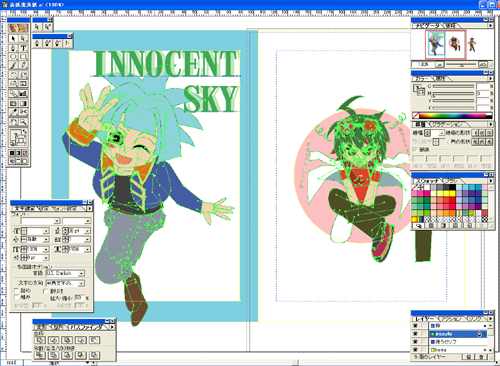Image resolution: width=500 pixels, height=366 pixels.
Task: Choose the Ellipse tool
Action: click(13, 57)
